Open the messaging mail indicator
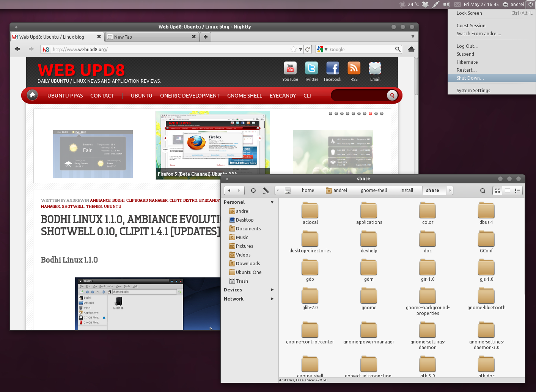The image size is (536, 392). click(x=457, y=5)
